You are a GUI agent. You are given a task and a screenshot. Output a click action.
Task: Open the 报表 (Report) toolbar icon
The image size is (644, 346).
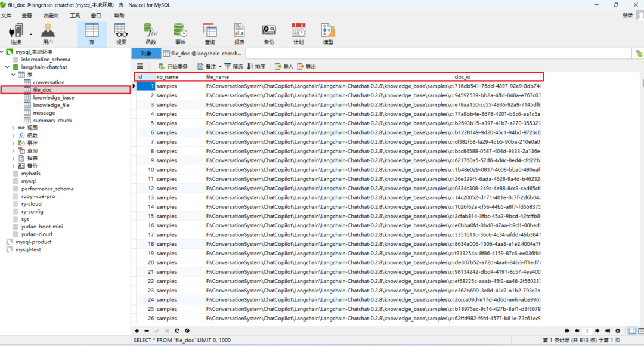pyautogui.click(x=240, y=34)
